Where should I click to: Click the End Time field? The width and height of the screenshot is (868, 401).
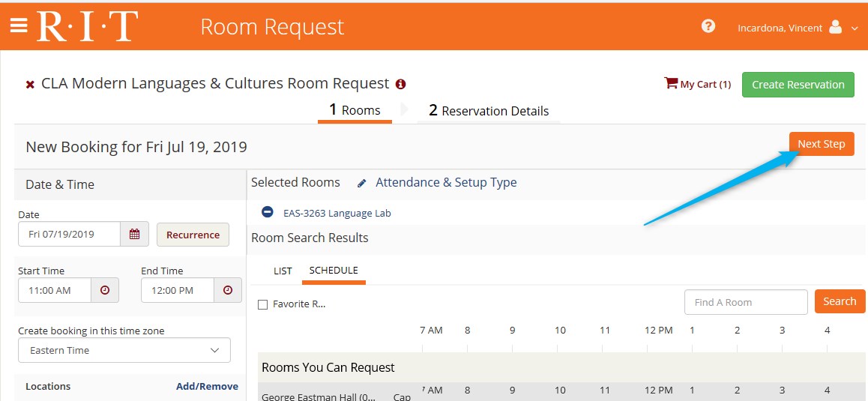click(177, 290)
